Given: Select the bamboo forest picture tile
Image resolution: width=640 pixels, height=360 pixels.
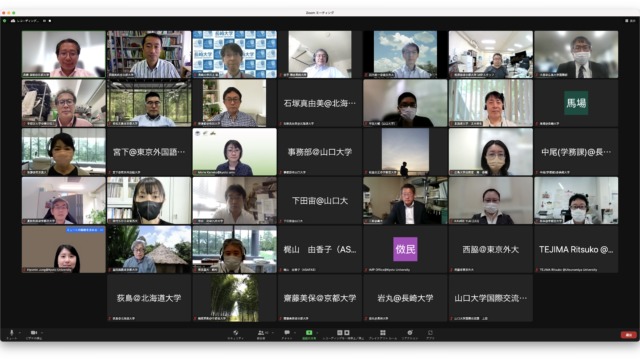Looking at the screenshot, I should 234,298.
